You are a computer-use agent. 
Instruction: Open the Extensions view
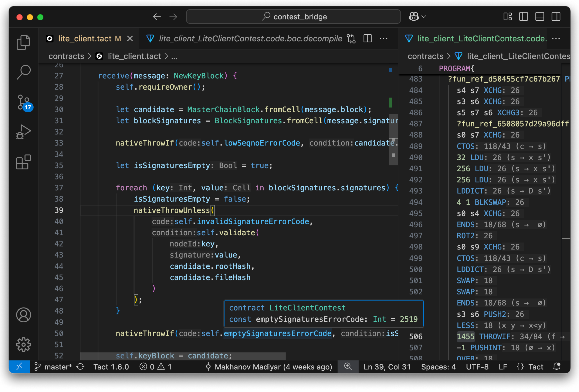(x=23, y=162)
